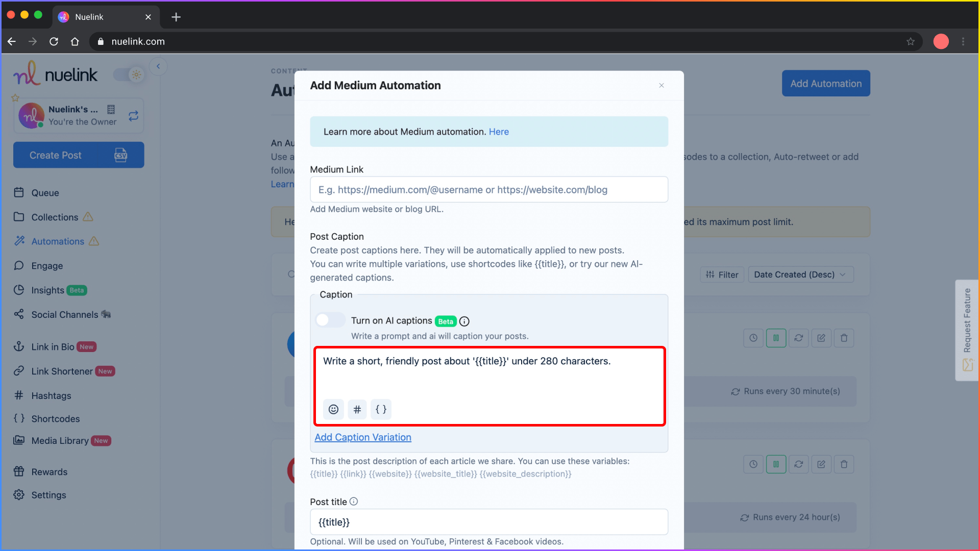
Task: Open a new browser tab
Action: [176, 17]
